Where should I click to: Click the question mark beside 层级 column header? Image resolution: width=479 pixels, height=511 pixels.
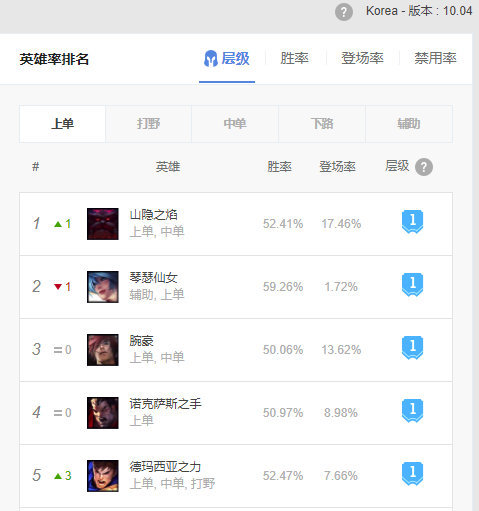[424, 167]
